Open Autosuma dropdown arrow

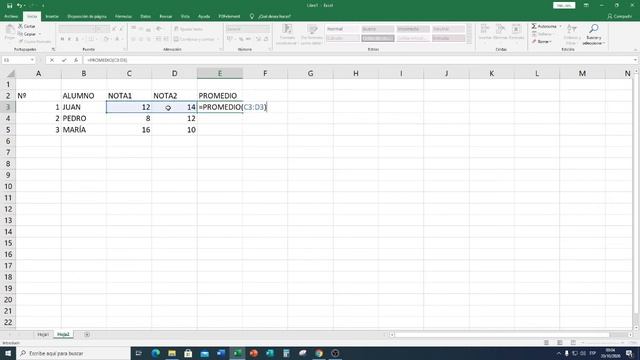coord(560,26)
